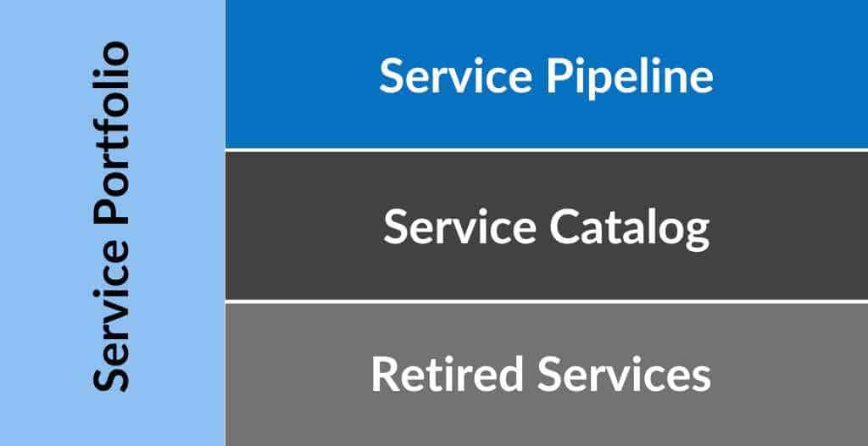Select the dark gray Service Catalog band
868x446 pixels.
[547, 226]
